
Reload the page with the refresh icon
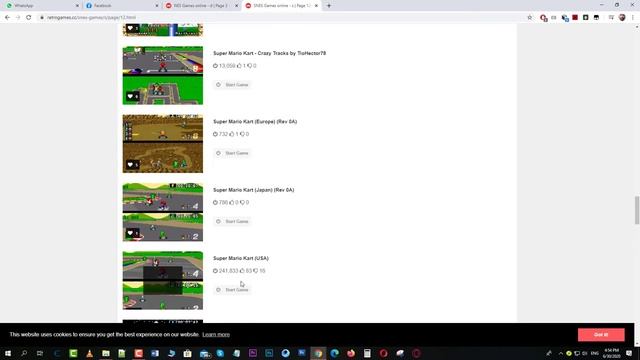pyautogui.click(x=29, y=18)
